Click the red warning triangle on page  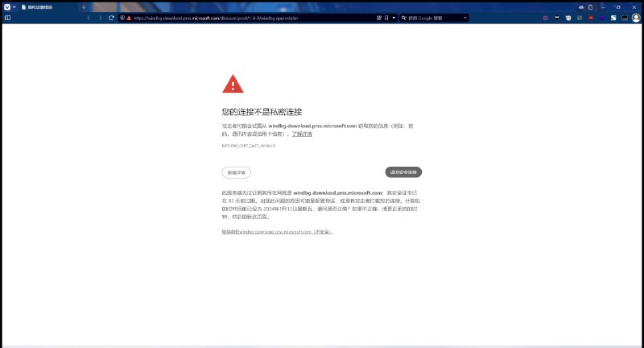tap(233, 84)
